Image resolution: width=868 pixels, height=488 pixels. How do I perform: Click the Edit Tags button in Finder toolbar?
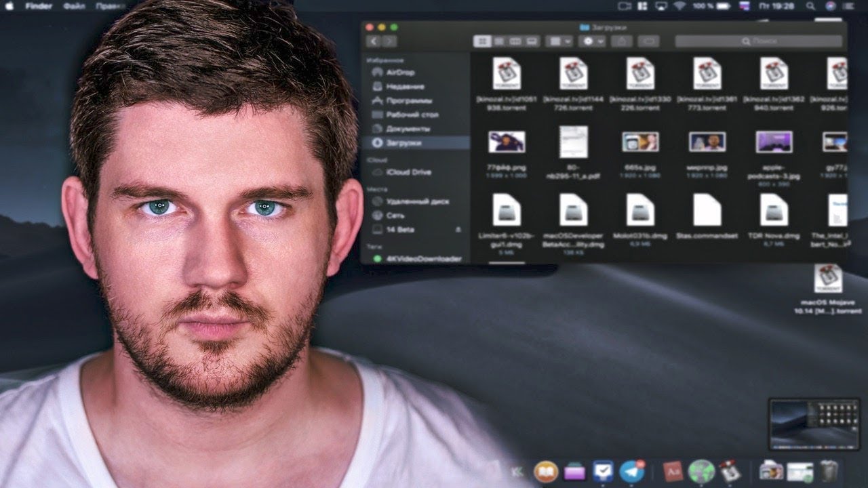click(648, 41)
